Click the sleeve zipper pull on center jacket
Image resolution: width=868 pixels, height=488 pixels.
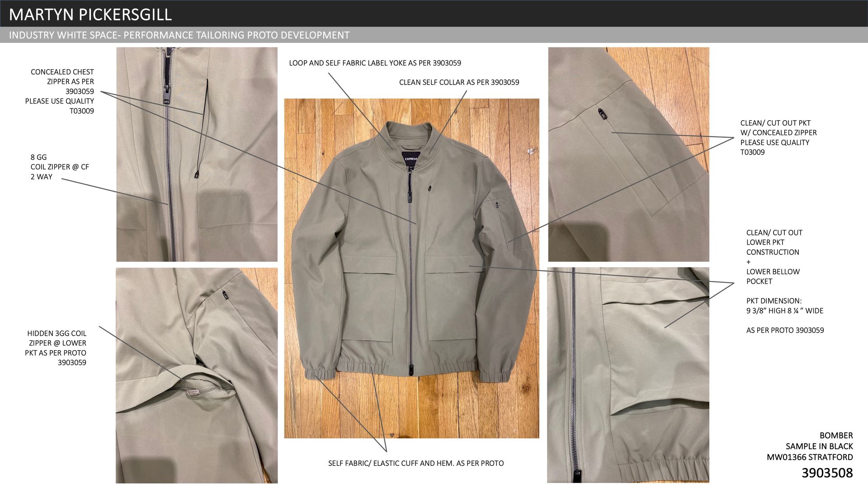(x=497, y=206)
